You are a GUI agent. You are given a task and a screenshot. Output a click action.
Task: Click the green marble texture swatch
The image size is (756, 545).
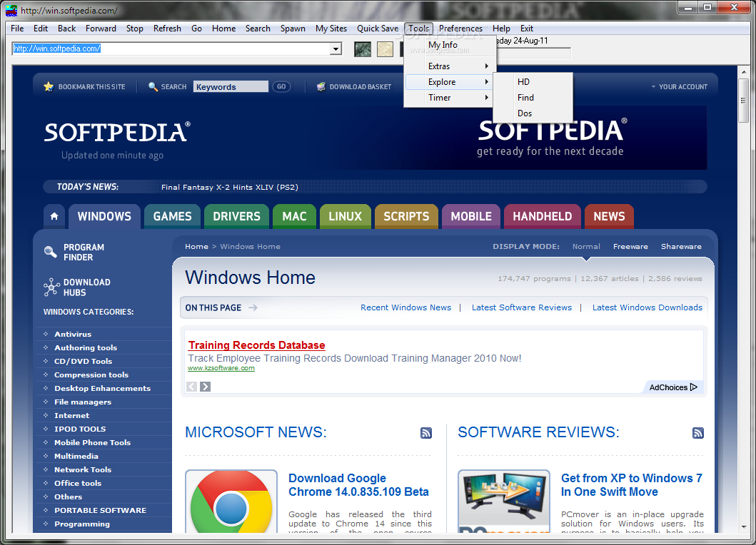[x=363, y=49]
